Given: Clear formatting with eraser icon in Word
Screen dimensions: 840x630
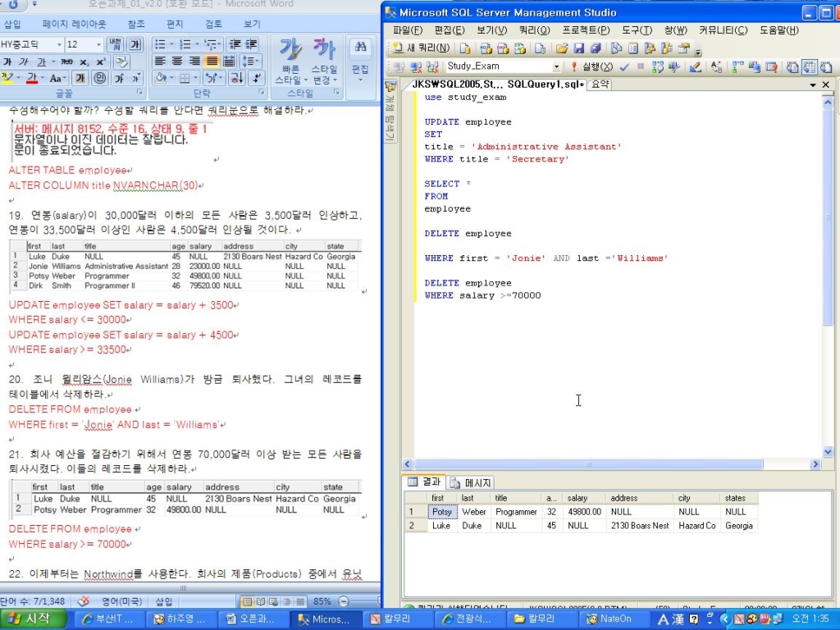Looking at the screenshot, I should 122,62.
